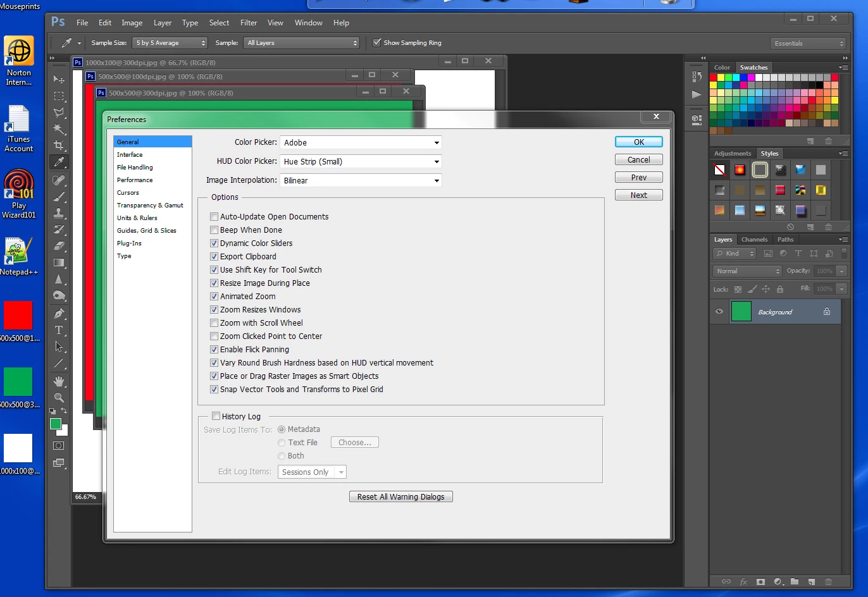This screenshot has height=597, width=868.
Task: Select the Crop tool
Action: [x=59, y=145]
